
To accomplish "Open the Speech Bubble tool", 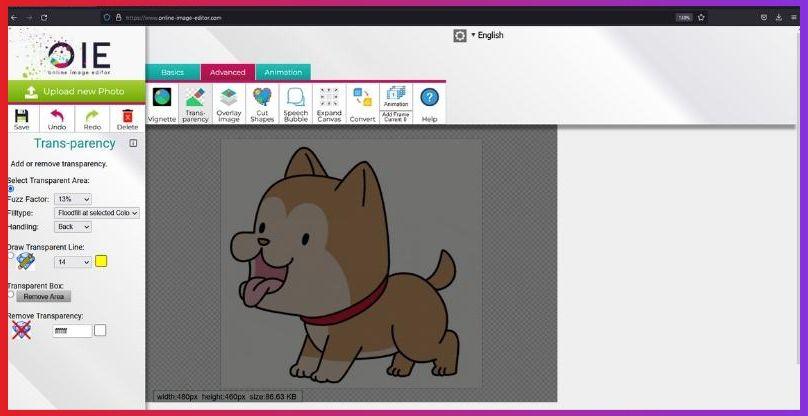I will (x=296, y=102).
